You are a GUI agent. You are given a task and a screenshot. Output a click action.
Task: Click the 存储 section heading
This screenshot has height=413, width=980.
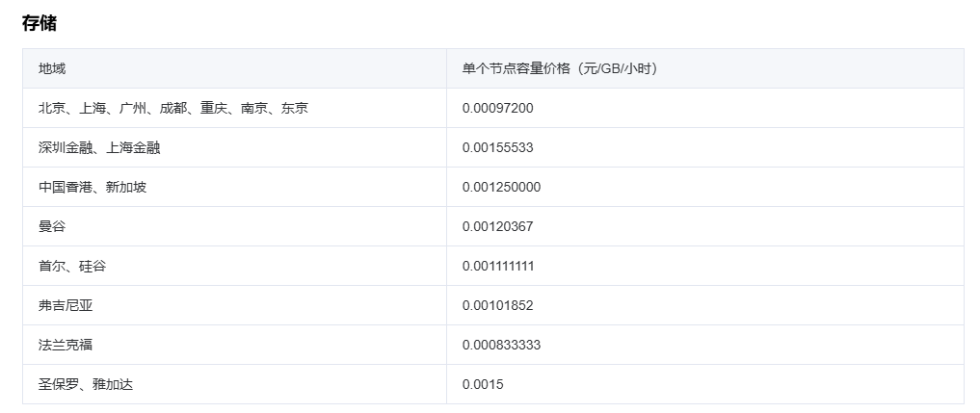click(x=40, y=23)
